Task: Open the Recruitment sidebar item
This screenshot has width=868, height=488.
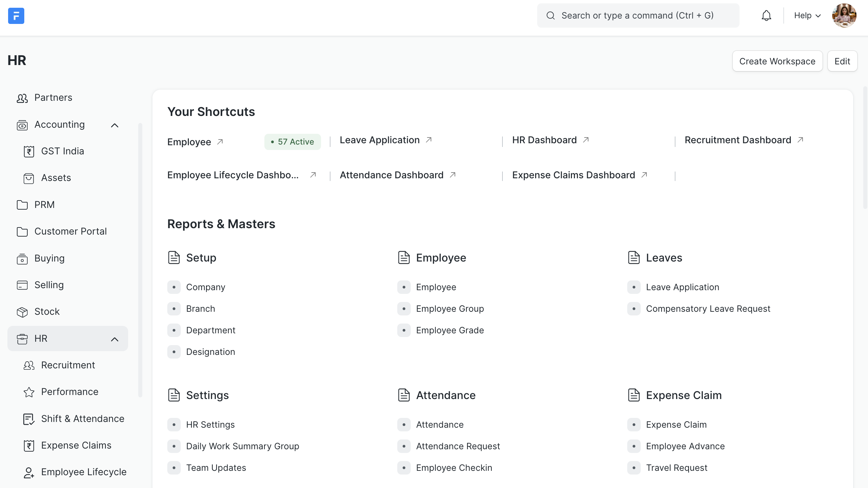Action: (68, 365)
